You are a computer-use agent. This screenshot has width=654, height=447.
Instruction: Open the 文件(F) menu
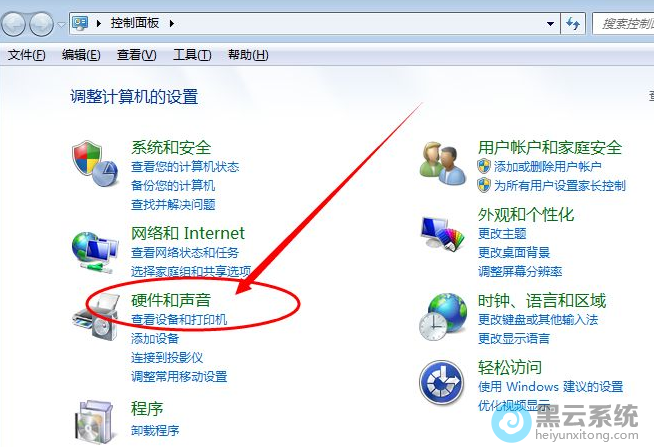click(x=27, y=55)
